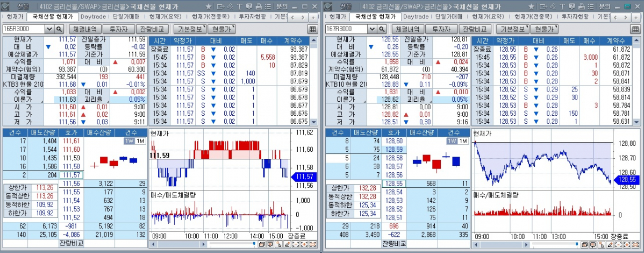This screenshot has height=253, width=644.
Task: Select pencil draw tool under left chart
Action: (x=288, y=244)
